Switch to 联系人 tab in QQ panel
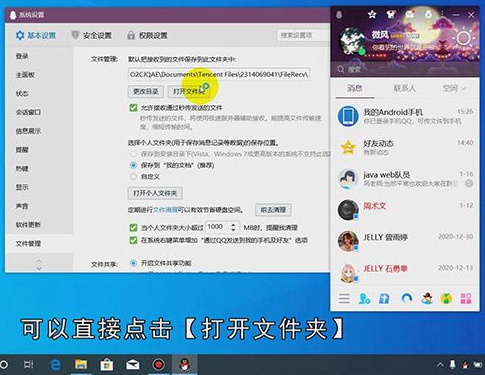The image size is (485, 375). pos(404,88)
